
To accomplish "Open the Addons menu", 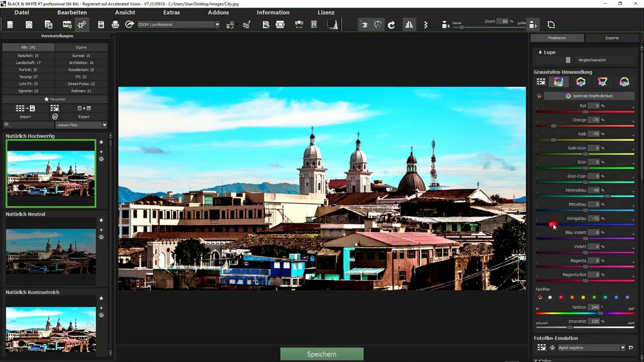I will 218,13.
